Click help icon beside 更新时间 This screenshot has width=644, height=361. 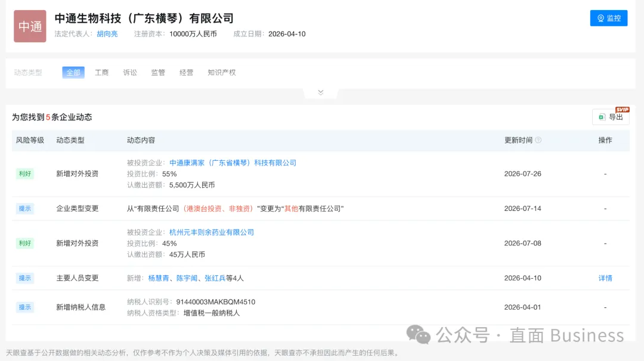pos(538,141)
